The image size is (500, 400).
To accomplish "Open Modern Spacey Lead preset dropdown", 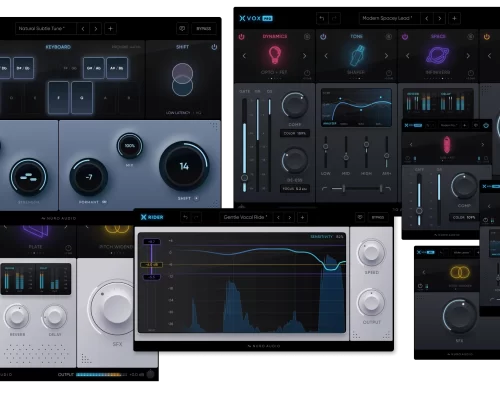I will pyautogui.click(x=390, y=18).
